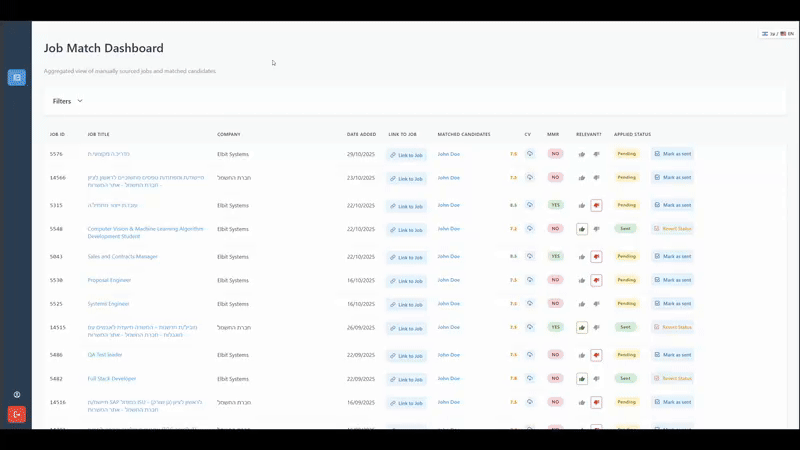Open the user profile icon in sidebar
The width and height of the screenshot is (800, 450).
tap(16, 395)
